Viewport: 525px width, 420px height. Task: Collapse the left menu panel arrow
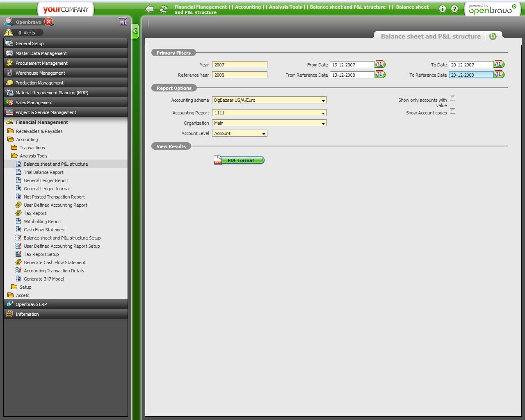point(135,31)
